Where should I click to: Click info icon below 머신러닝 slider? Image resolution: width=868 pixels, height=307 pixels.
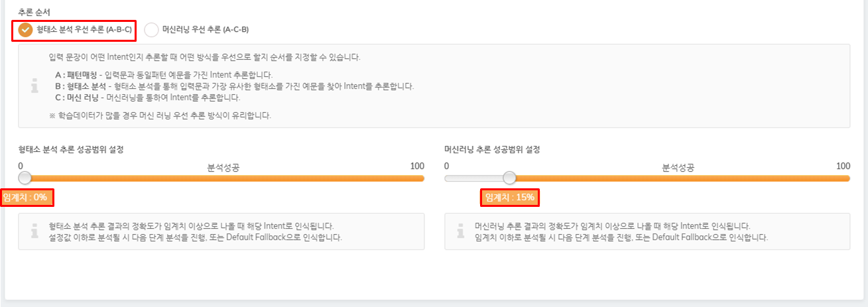pos(461,231)
